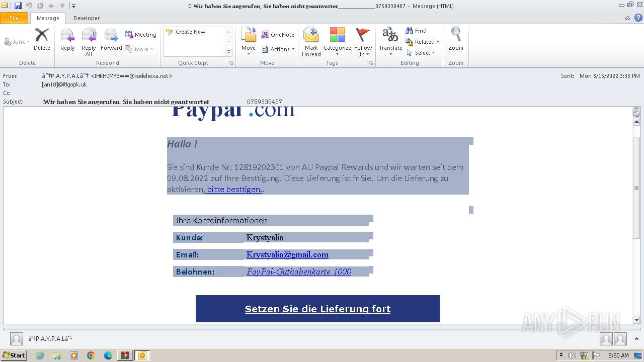644x362 pixels.
Task: Click the Save icon in quick access toolbar
Action: (x=18, y=6)
